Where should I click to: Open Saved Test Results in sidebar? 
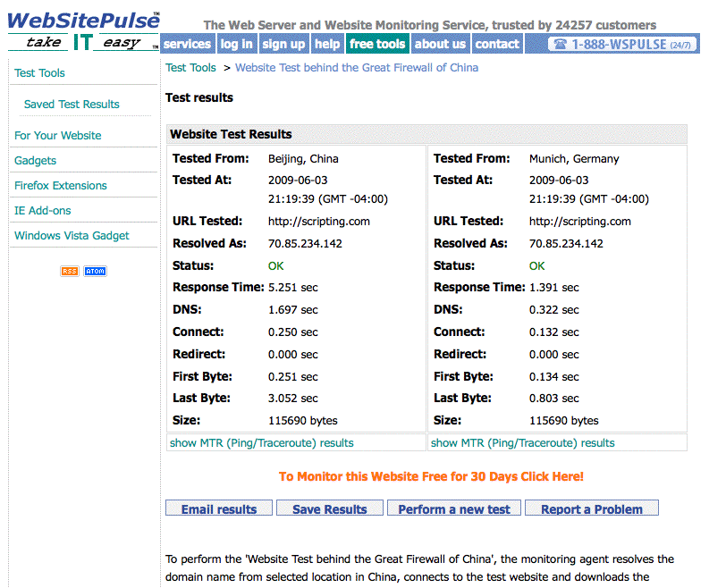72,104
